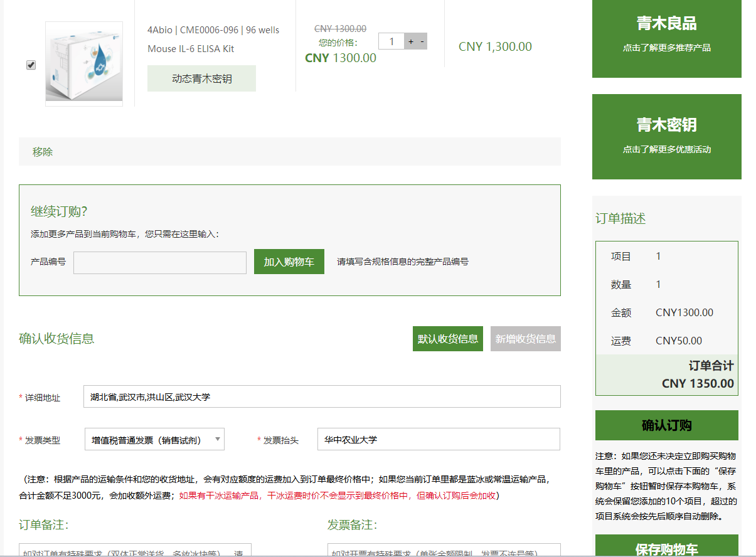This screenshot has height=557, width=756.
Task: Click the 订单备注 text area
Action: tap(135, 550)
